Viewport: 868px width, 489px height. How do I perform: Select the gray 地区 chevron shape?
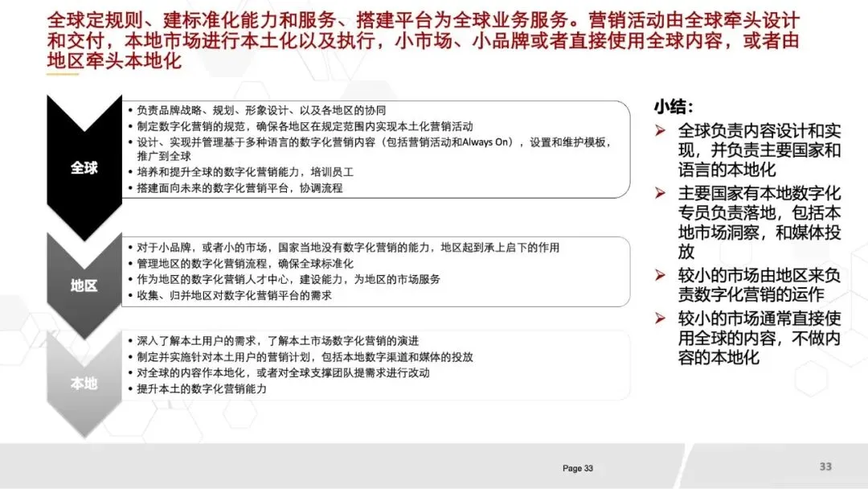pyautogui.click(x=83, y=281)
